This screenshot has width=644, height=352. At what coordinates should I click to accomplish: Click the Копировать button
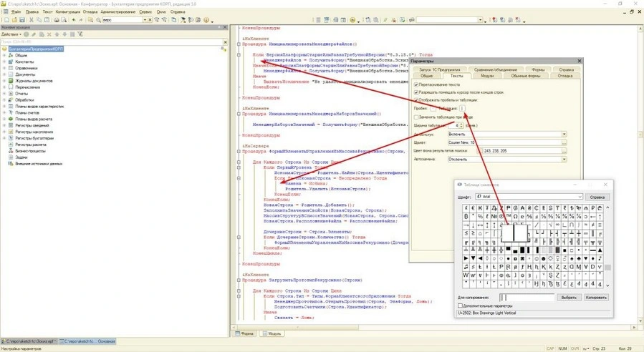pos(595,297)
